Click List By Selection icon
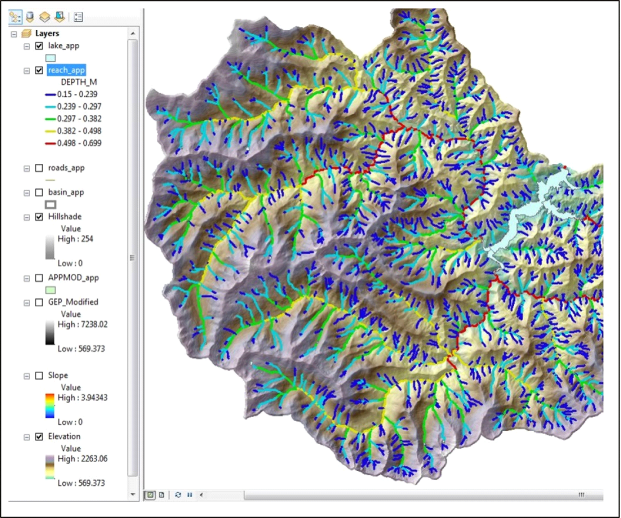The height and width of the screenshot is (518, 621). click(59, 17)
